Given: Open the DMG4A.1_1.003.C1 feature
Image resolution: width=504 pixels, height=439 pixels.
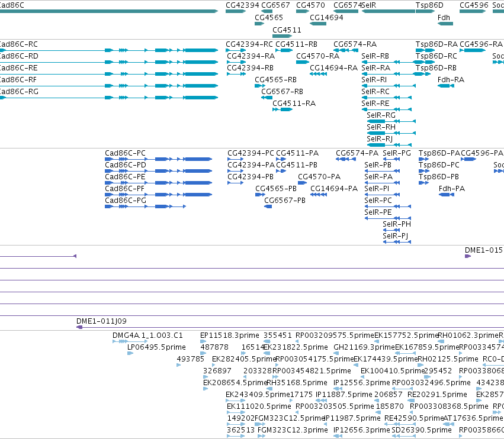Looking at the screenshot, I should click(147, 335).
